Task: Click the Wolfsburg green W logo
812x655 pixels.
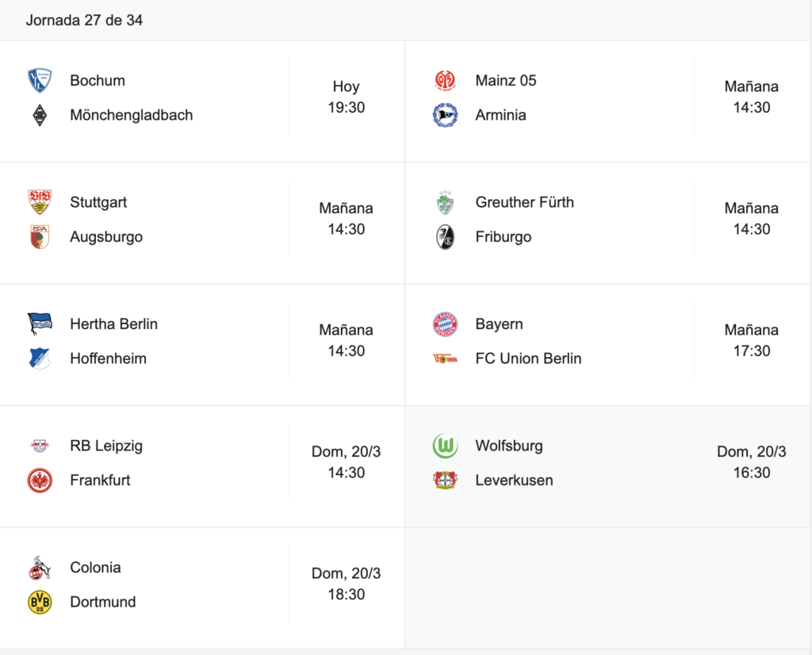Action: pos(445,446)
